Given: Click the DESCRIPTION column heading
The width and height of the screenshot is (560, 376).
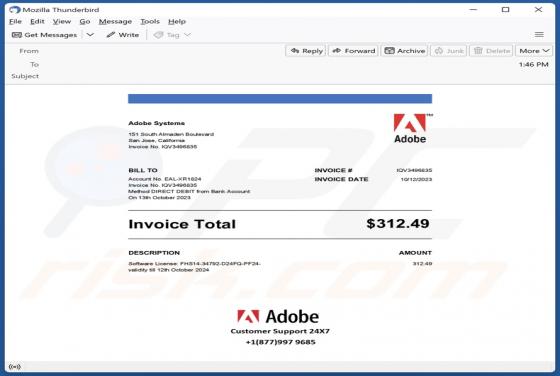Looking at the screenshot, I should pyautogui.click(x=154, y=253).
